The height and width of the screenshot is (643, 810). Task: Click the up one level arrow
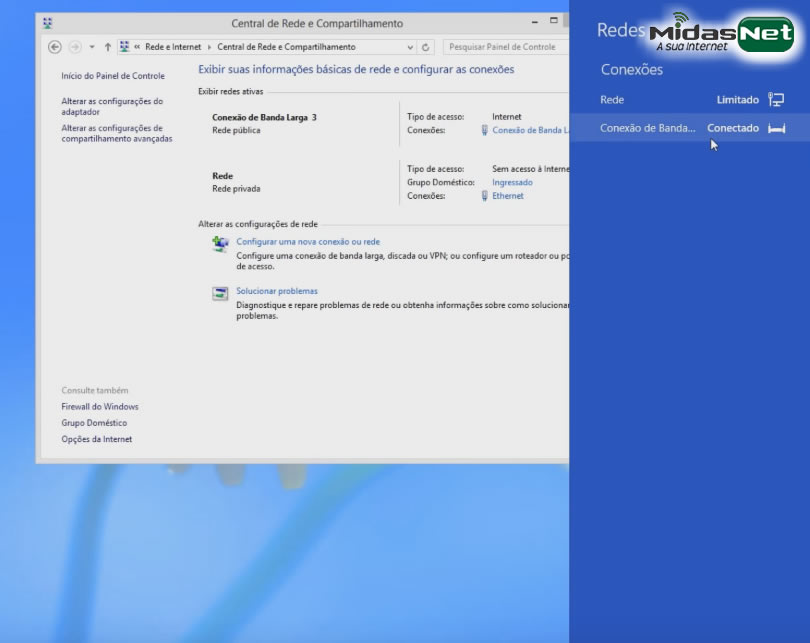click(x=108, y=47)
